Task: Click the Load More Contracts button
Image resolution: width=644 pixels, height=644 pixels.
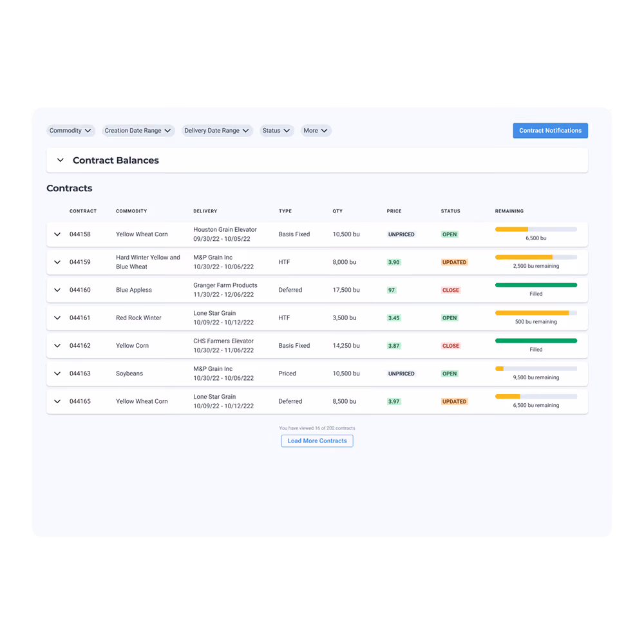Action: pyautogui.click(x=317, y=440)
